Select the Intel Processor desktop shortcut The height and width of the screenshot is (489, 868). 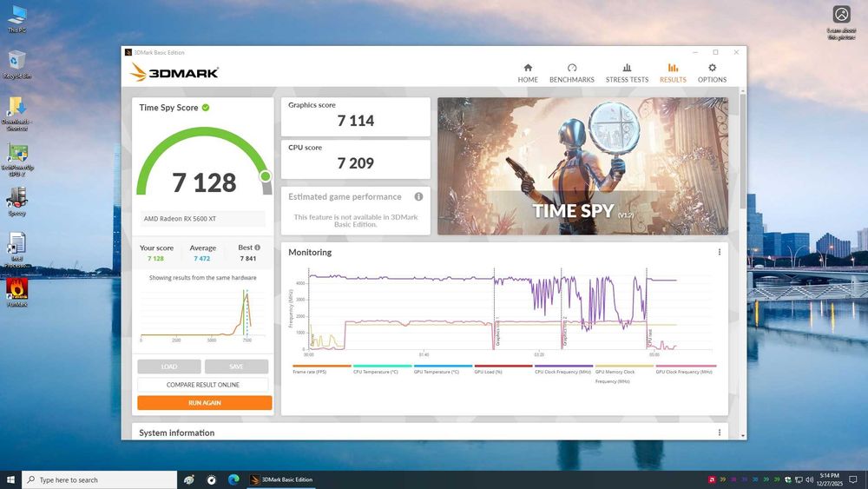(16, 250)
